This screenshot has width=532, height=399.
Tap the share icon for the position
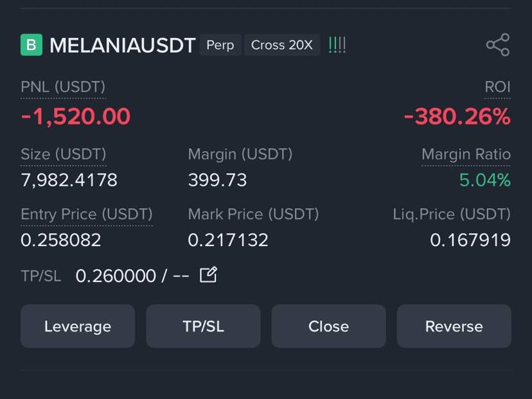point(498,45)
